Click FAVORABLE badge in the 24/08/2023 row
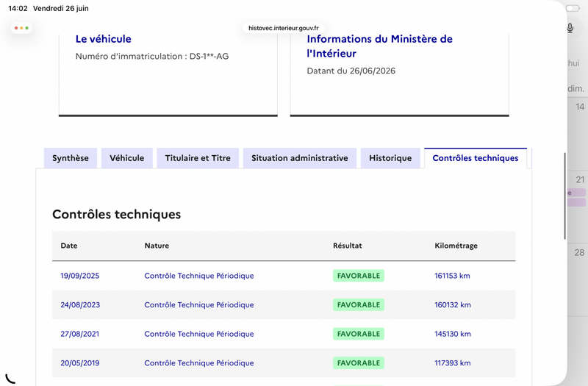Viewport: 588px width, 386px height. click(x=359, y=304)
